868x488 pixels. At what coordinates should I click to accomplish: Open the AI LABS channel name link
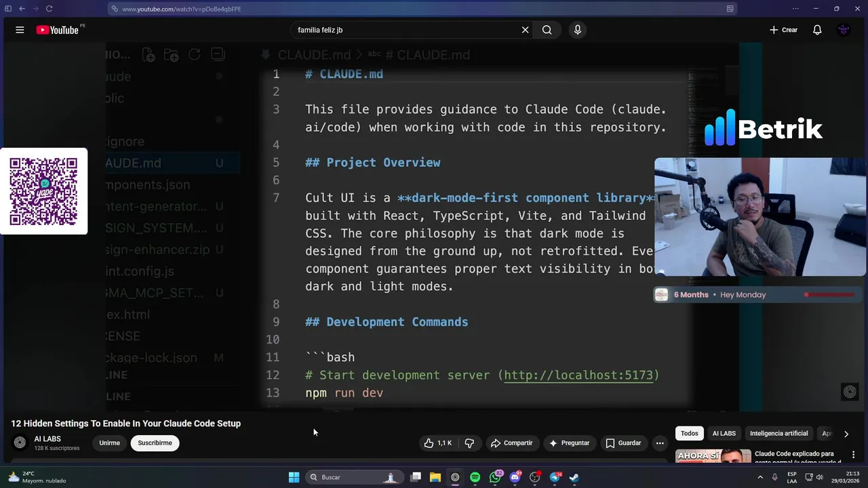pos(47,439)
